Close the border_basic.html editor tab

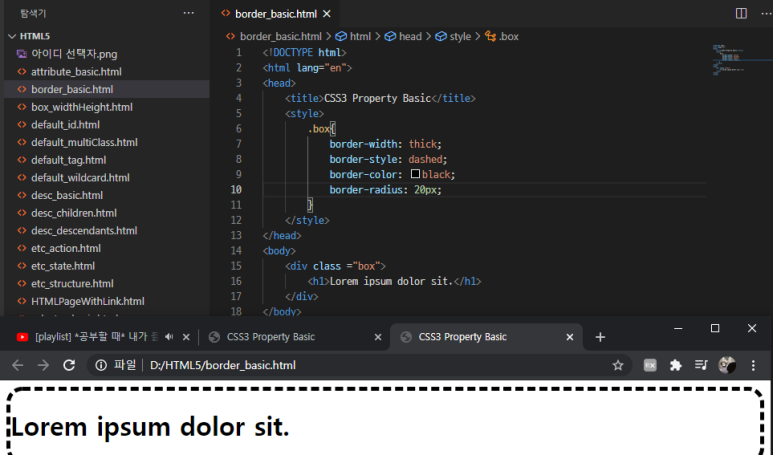coord(326,14)
